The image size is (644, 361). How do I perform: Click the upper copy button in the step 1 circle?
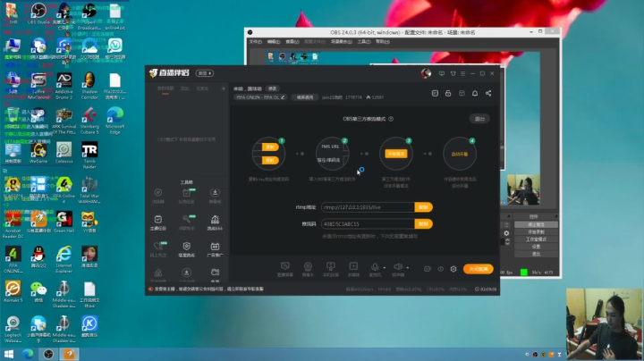click(270, 147)
